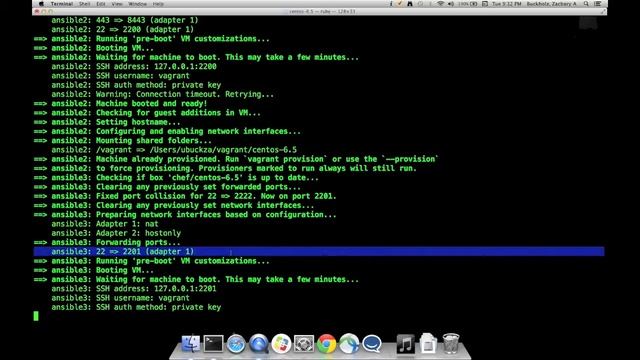Open the Terminal application menu

pyautogui.click(x=62, y=4)
